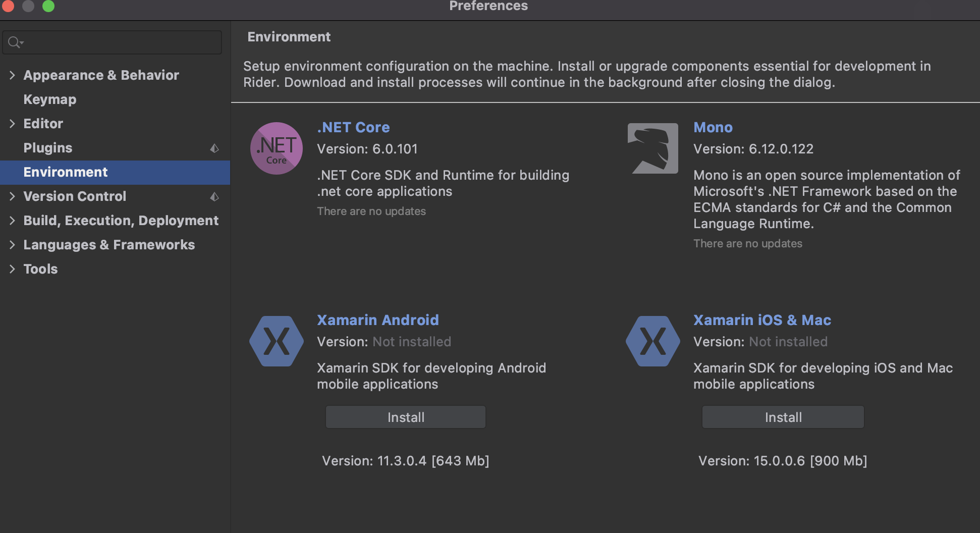The image size is (980, 533).
Task: Click 'There are no updates' under Mono
Action: 748,244
